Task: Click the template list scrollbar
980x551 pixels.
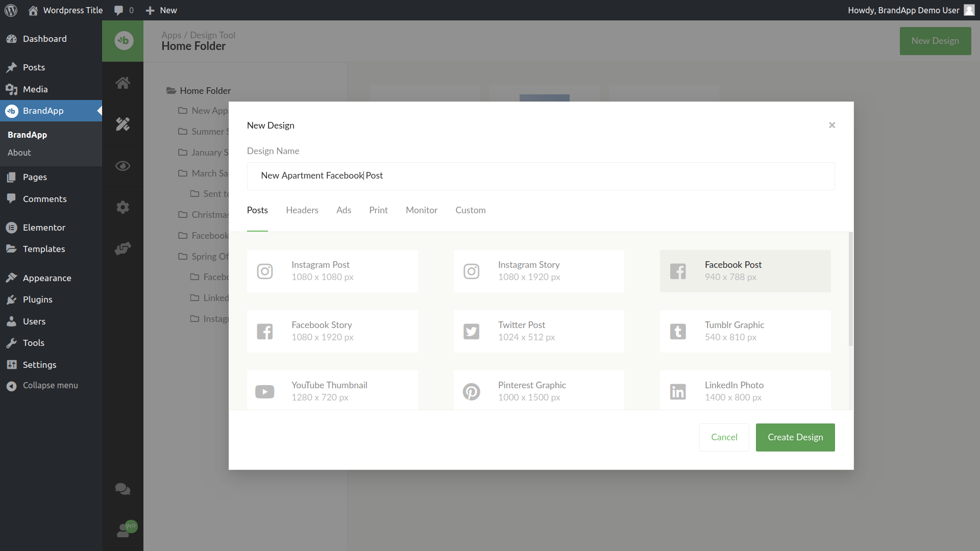Action: point(850,289)
